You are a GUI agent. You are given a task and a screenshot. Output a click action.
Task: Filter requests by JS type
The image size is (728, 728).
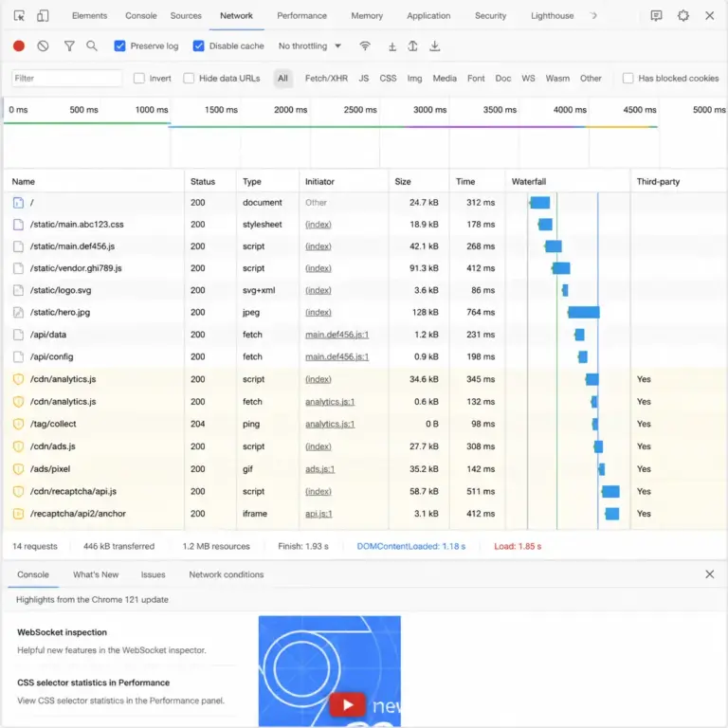pyautogui.click(x=364, y=78)
